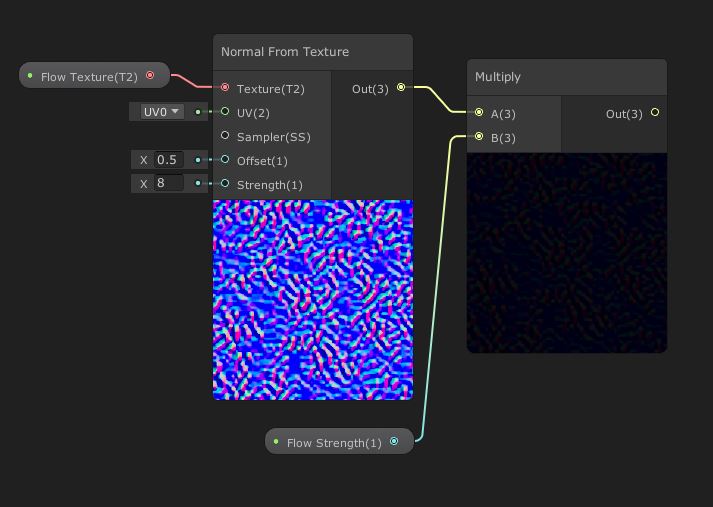
Task: Click Multiply node Out(3) output port
Action: click(655, 113)
